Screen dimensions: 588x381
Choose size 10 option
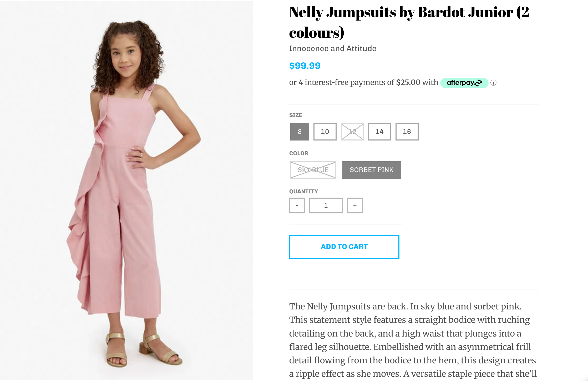click(325, 132)
